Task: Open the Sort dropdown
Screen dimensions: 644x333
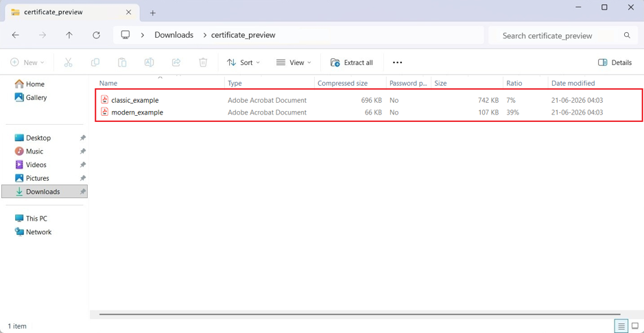Action: (x=243, y=62)
